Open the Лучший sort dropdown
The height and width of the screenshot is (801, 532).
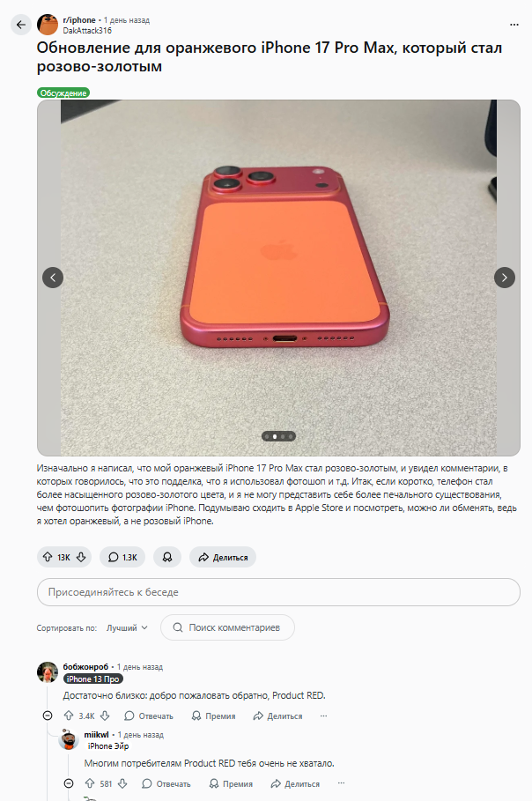[x=127, y=627]
